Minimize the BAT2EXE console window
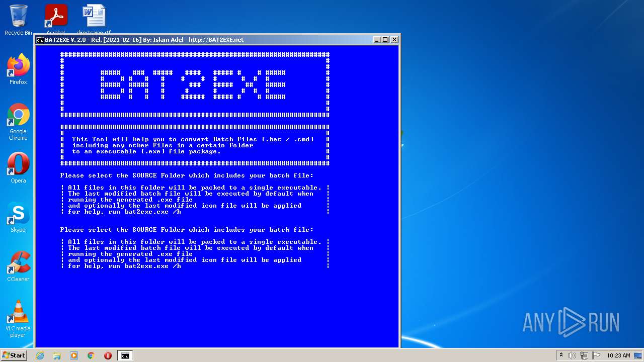Viewport: 644px width, 362px height. (377, 40)
